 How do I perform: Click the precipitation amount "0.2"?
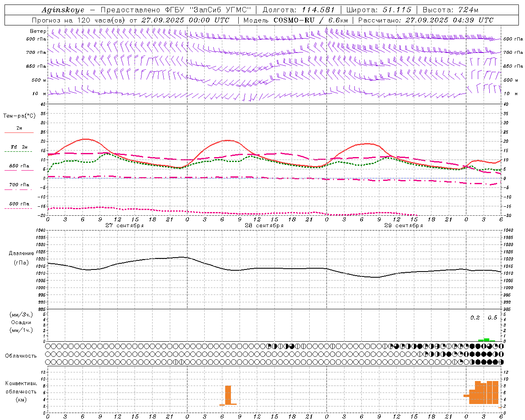[x=475, y=318]
